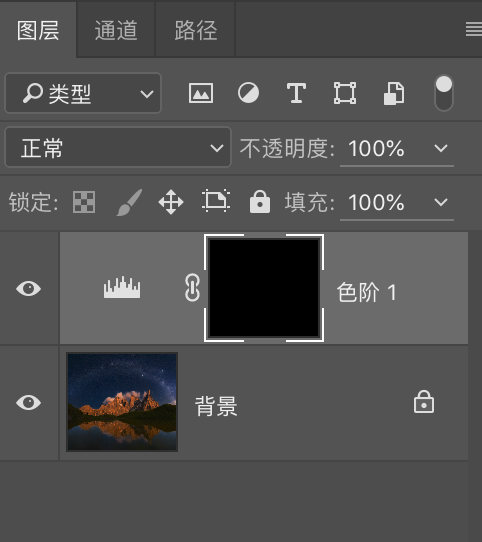Lock position move-arrows icon
The width and height of the screenshot is (482, 542).
click(x=171, y=202)
